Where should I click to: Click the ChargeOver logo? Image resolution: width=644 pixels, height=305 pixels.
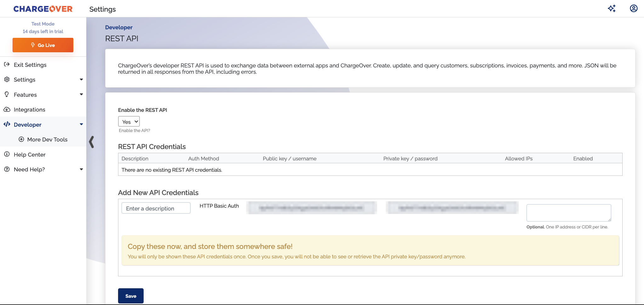click(43, 9)
